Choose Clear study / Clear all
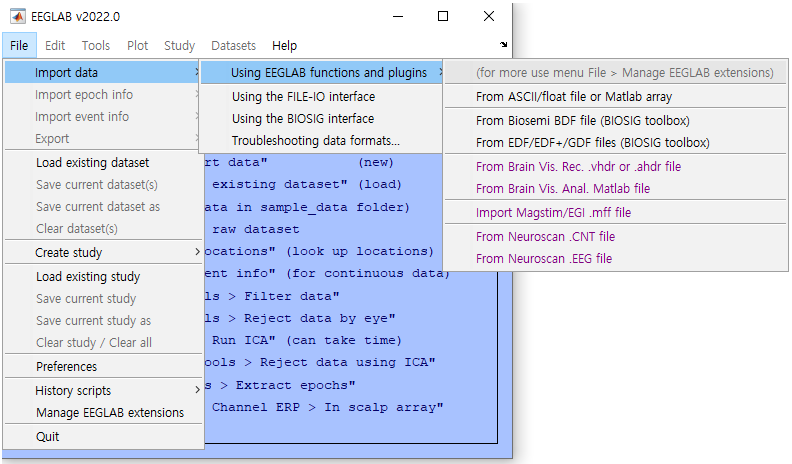The width and height of the screenshot is (792, 464). [x=103, y=342]
